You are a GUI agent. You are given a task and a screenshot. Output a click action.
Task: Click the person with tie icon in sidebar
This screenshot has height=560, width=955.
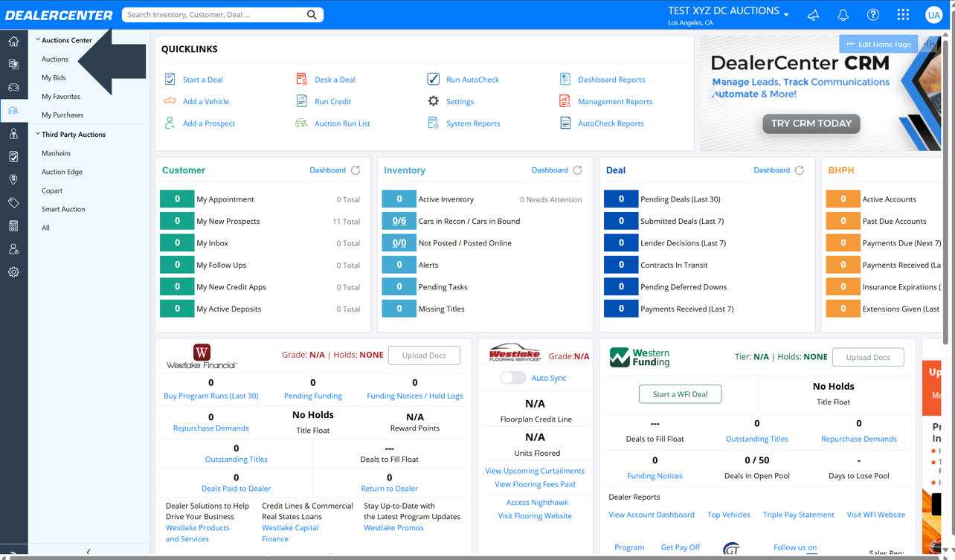coord(13,134)
